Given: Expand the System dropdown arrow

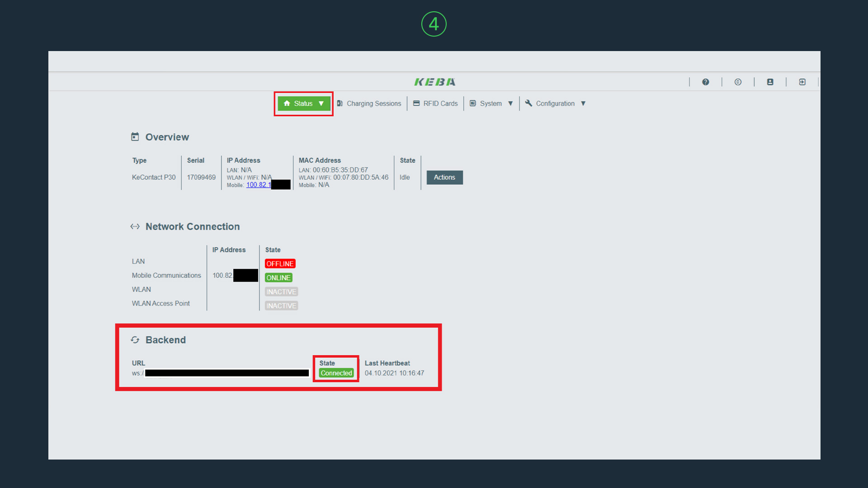Looking at the screenshot, I should click(x=510, y=103).
